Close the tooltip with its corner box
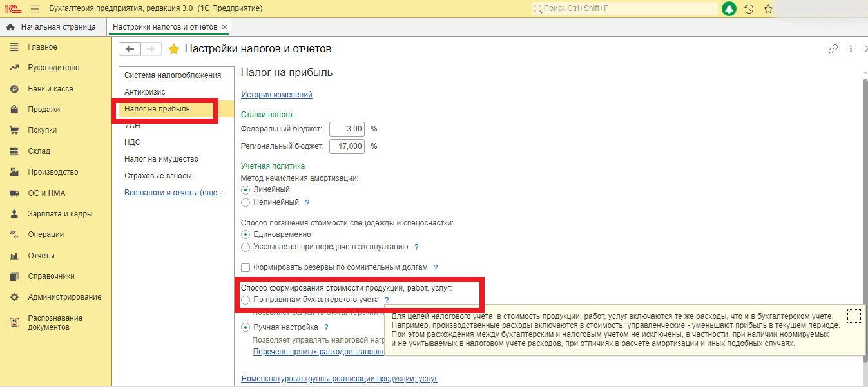 (854, 316)
